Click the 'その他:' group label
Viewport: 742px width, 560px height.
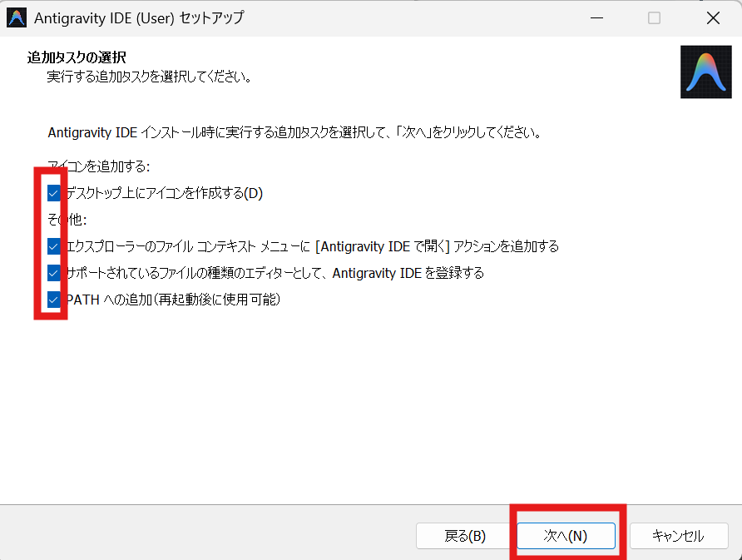(x=67, y=220)
